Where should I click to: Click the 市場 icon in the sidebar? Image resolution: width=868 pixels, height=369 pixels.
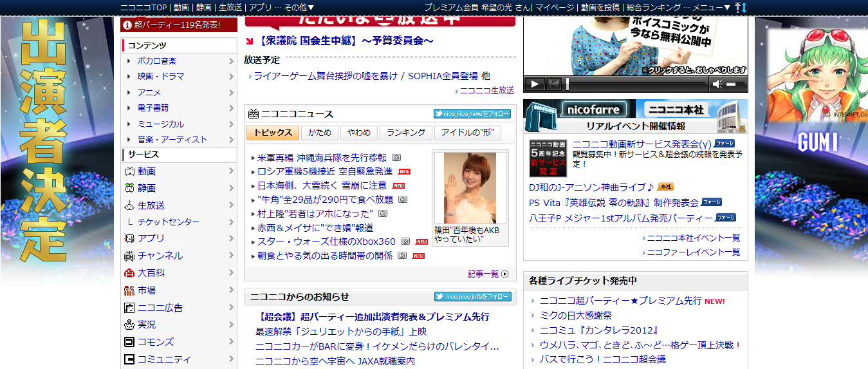(129, 290)
